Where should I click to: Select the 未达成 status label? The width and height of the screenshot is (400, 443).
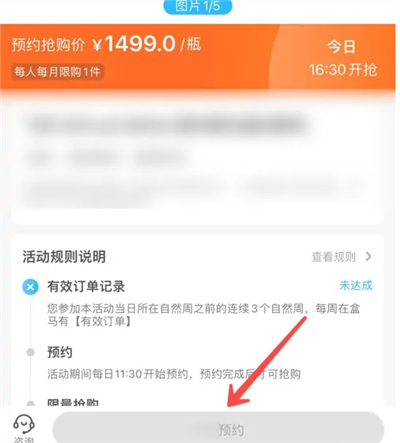(356, 285)
